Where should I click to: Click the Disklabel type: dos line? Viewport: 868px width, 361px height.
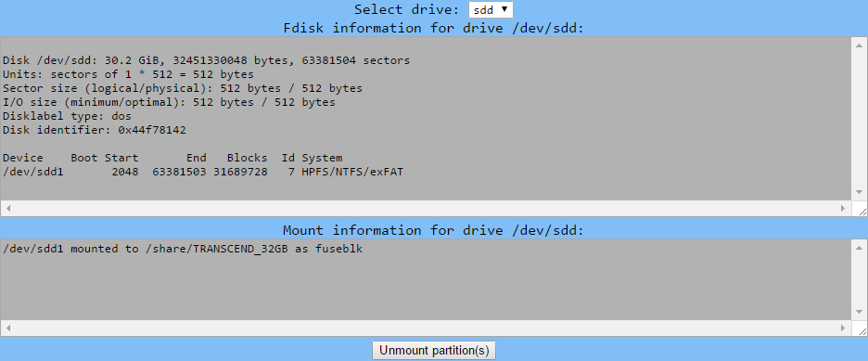[67, 116]
